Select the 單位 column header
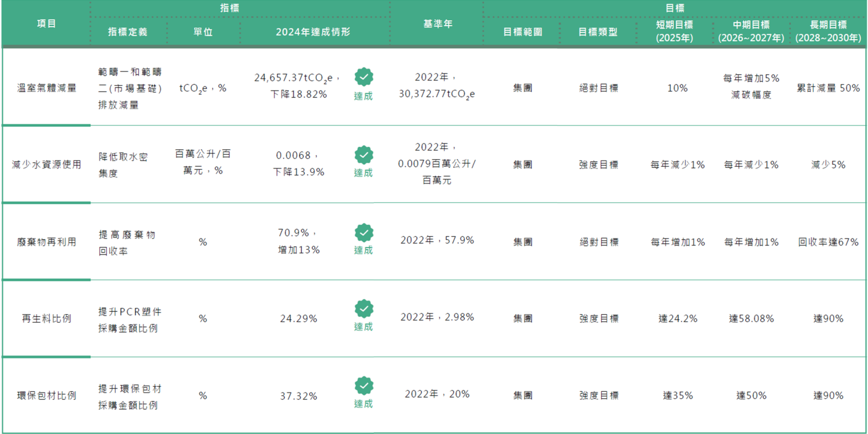The height and width of the screenshot is (434, 868). pos(203,32)
